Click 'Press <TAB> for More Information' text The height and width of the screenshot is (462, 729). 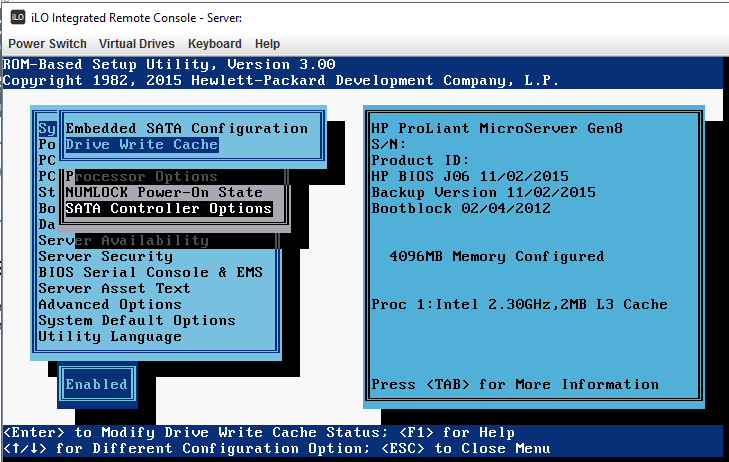click(515, 385)
